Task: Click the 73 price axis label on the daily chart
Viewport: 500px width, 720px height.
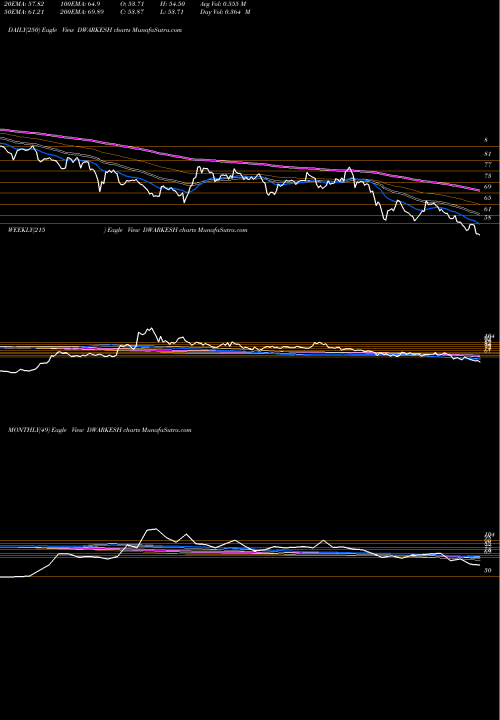Action: [488, 176]
